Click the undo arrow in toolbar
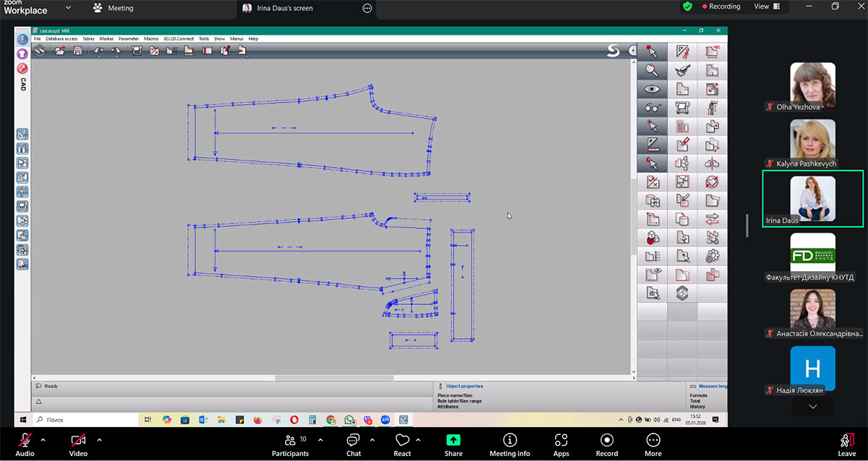This screenshot has width=868, height=461. pyautogui.click(x=98, y=51)
